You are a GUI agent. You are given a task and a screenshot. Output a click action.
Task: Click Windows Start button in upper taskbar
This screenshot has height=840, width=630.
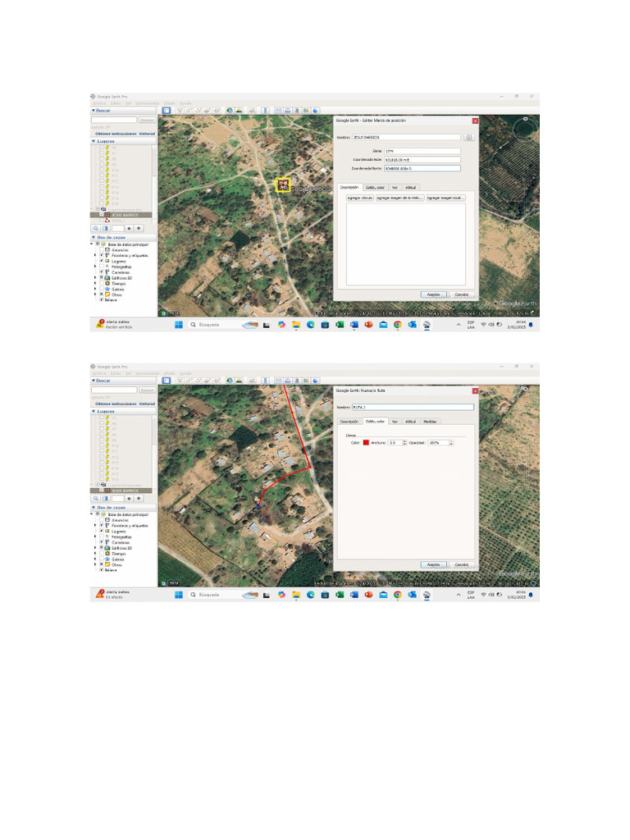pos(179,325)
